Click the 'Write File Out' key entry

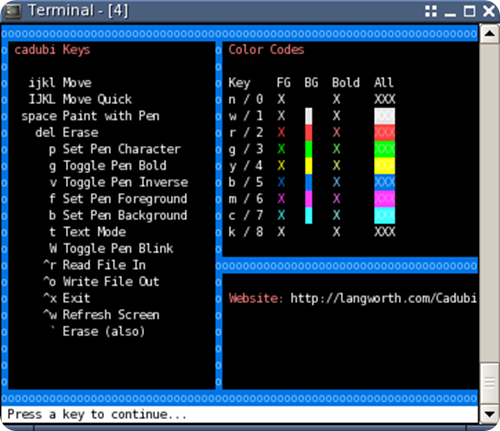101,282
